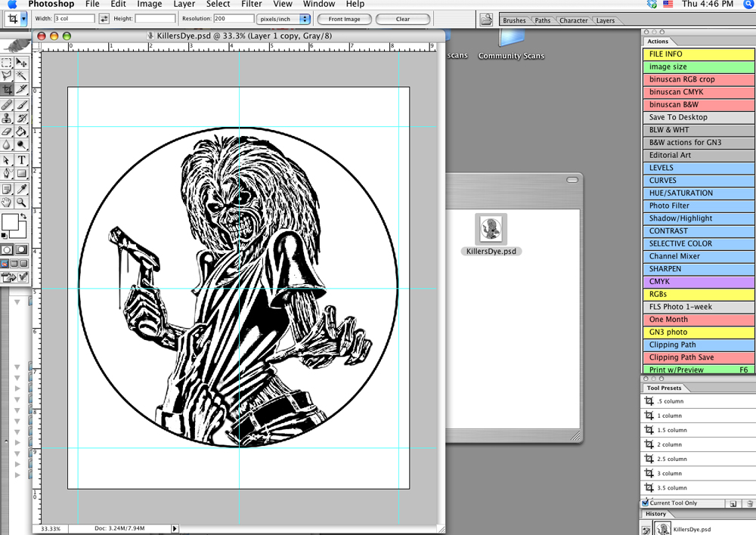Choose the Eyedropper tool
Image resolution: width=756 pixels, height=535 pixels.
click(22, 188)
